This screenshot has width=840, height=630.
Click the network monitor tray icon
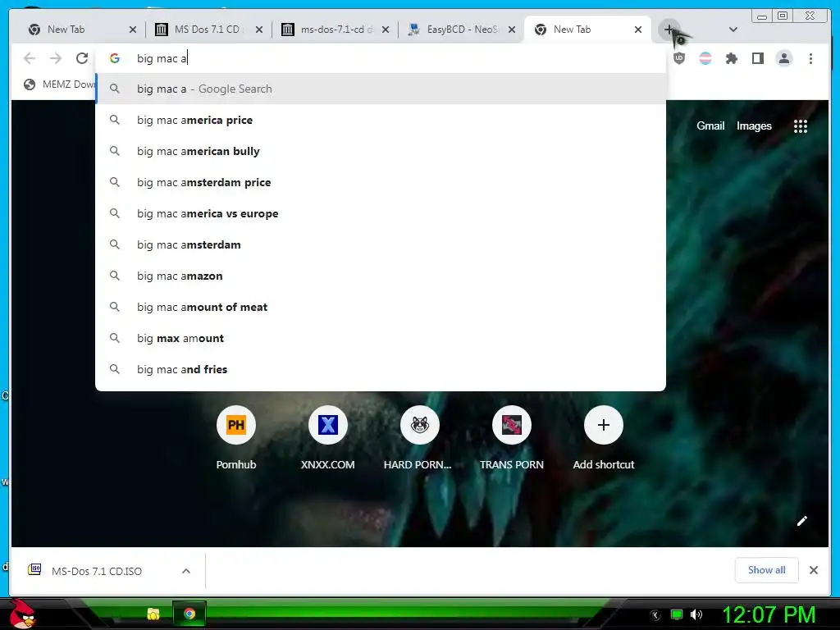677,614
